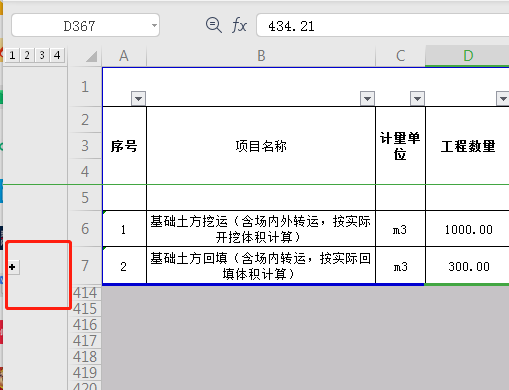509x390 pixels.
Task: Click the select-all corner triangle
Action: 91,56
